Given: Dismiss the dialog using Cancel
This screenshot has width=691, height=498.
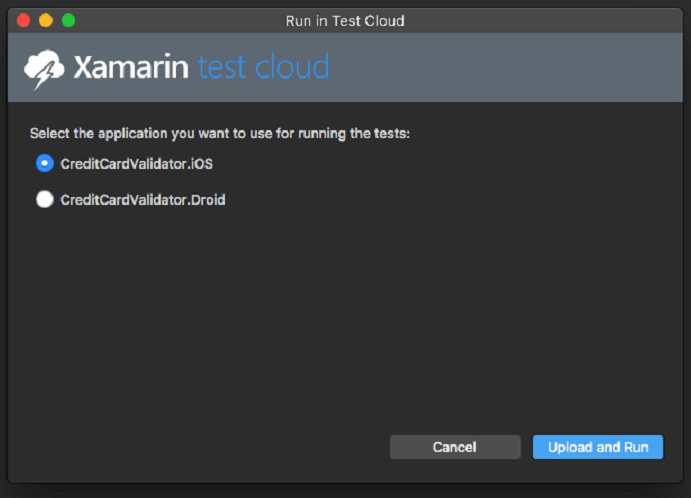Looking at the screenshot, I should 455,447.
